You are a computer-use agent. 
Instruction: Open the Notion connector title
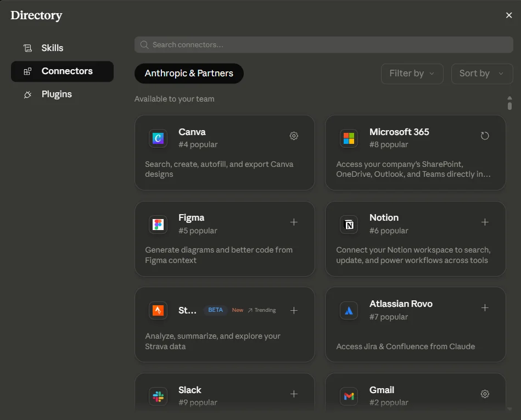point(384,217)
